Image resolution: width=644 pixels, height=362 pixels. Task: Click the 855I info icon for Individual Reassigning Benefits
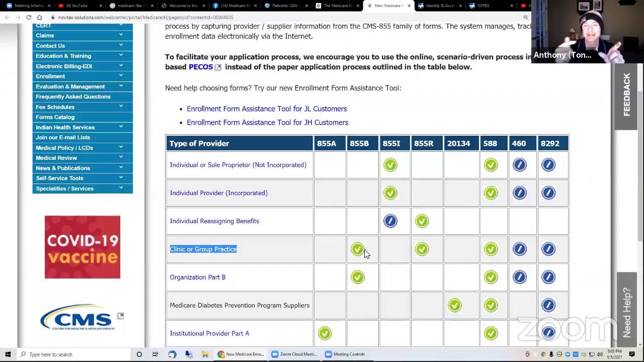click(x=390, y=221)
